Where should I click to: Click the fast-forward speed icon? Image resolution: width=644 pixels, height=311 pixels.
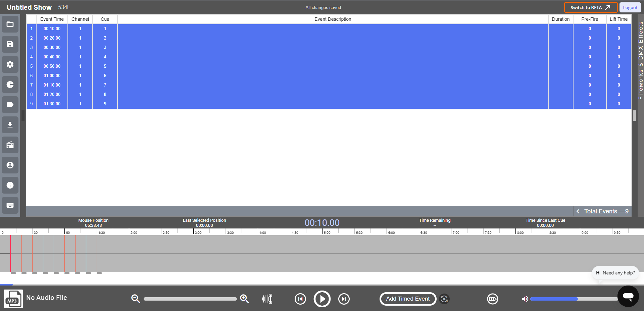[x=493, y=299]
